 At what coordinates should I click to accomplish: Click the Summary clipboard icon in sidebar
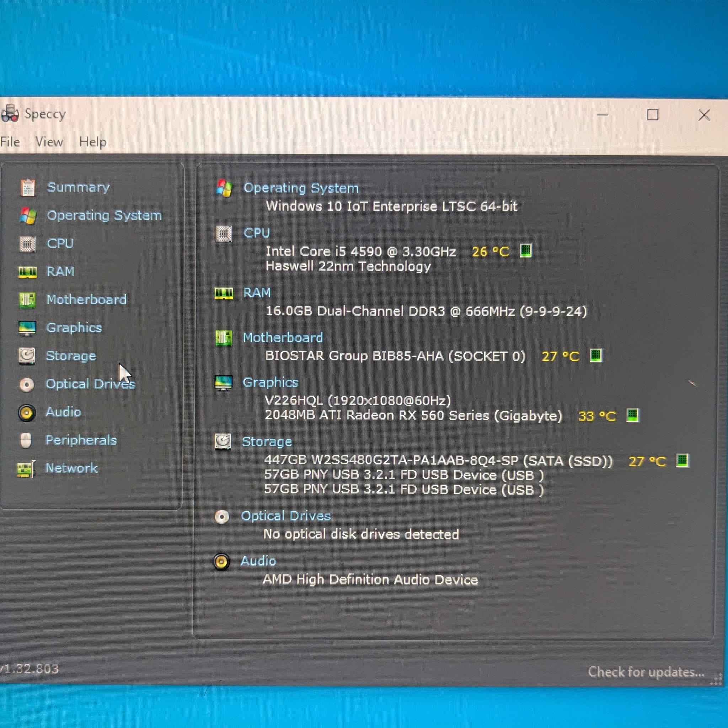click(x=28, y=188)
